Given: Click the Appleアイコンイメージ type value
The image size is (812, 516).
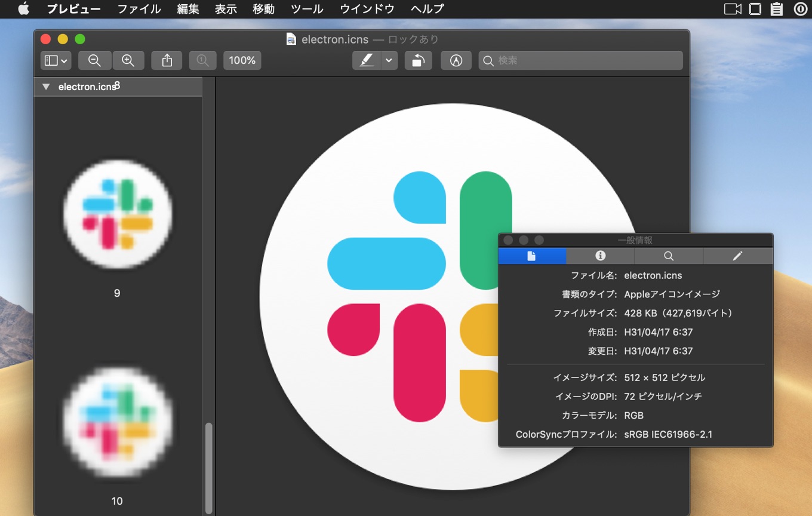Looking at the screenshot, I should pyautogui.click(x=672, y=294).
